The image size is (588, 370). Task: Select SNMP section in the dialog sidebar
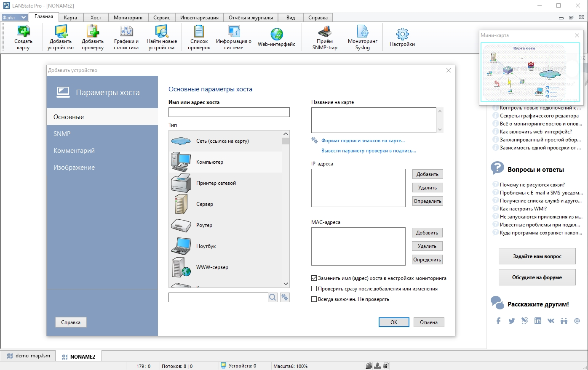[102, 134]
